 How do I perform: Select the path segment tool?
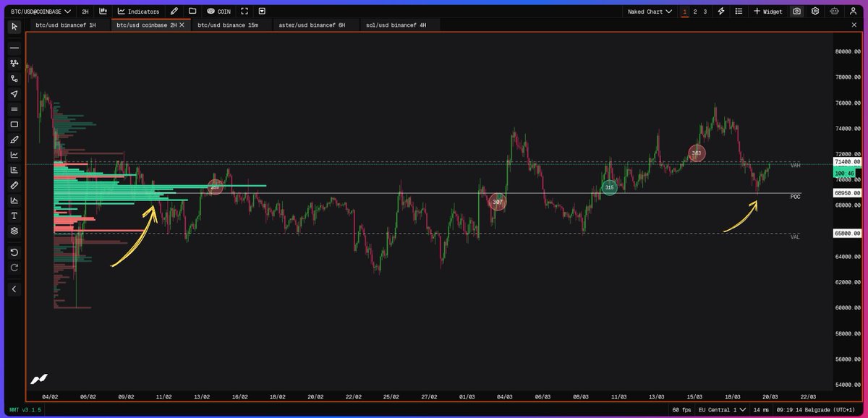(14, 78)
